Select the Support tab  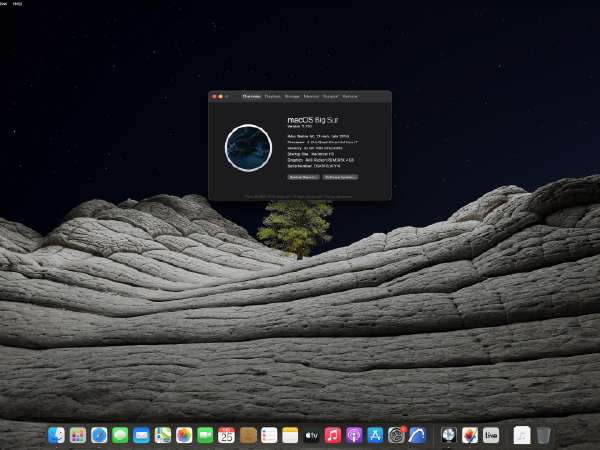pyautogui.click(x=331, y=96)
